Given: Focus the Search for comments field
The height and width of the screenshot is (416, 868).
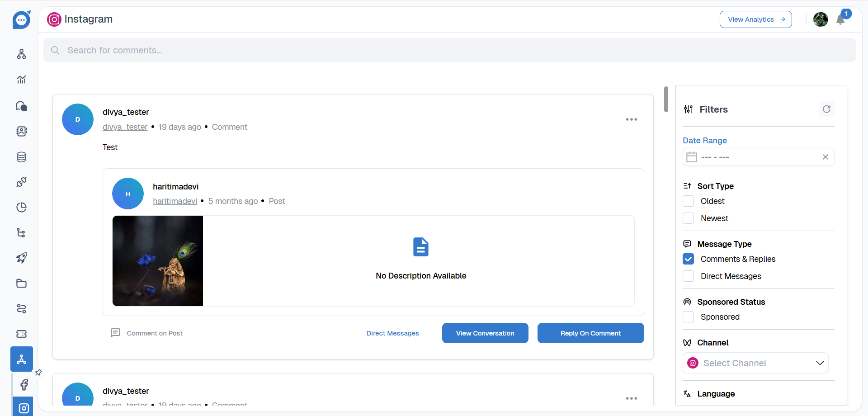Looking at the screenshot, I should pos(450,50).
